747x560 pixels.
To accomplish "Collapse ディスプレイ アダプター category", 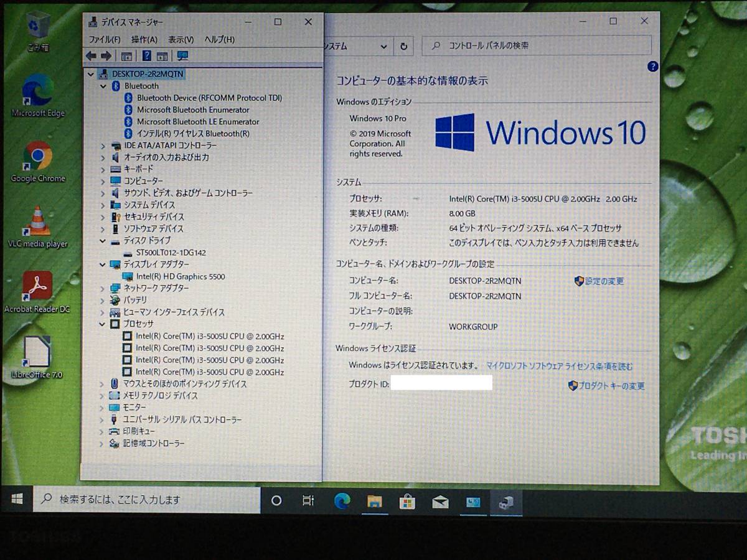I will (x=103, y=264).
